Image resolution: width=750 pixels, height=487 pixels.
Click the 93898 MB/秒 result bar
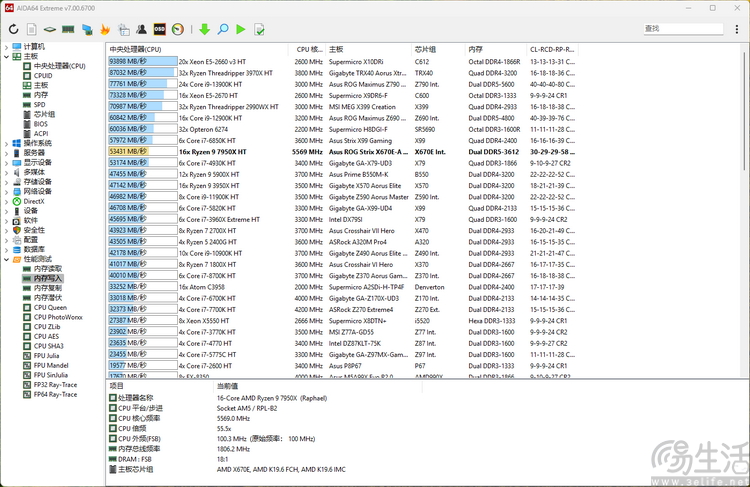pos(143,61)
